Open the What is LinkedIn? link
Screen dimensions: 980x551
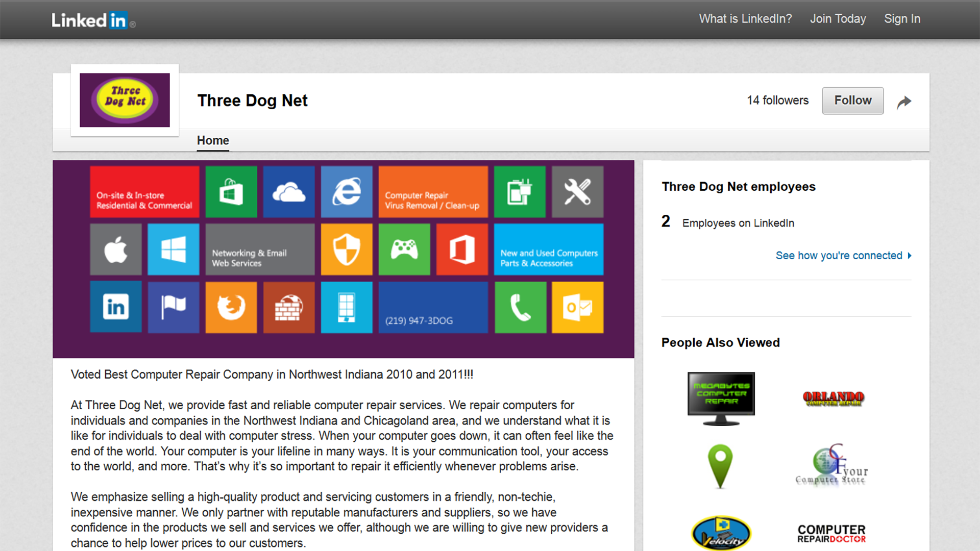745,19
